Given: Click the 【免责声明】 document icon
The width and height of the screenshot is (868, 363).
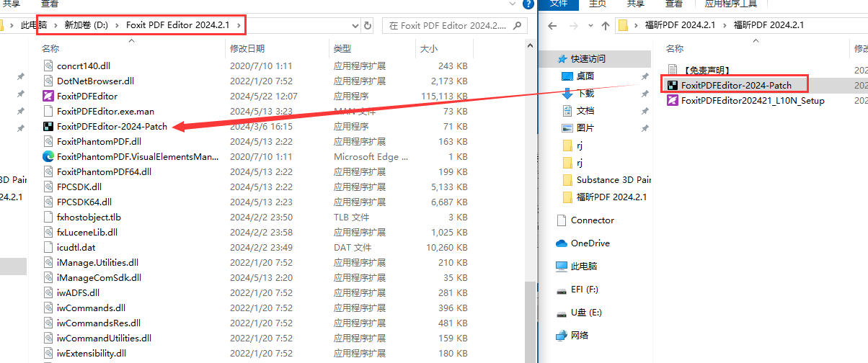Looking at the screenshot, I should pyautogui.click(x=673, y=70).
